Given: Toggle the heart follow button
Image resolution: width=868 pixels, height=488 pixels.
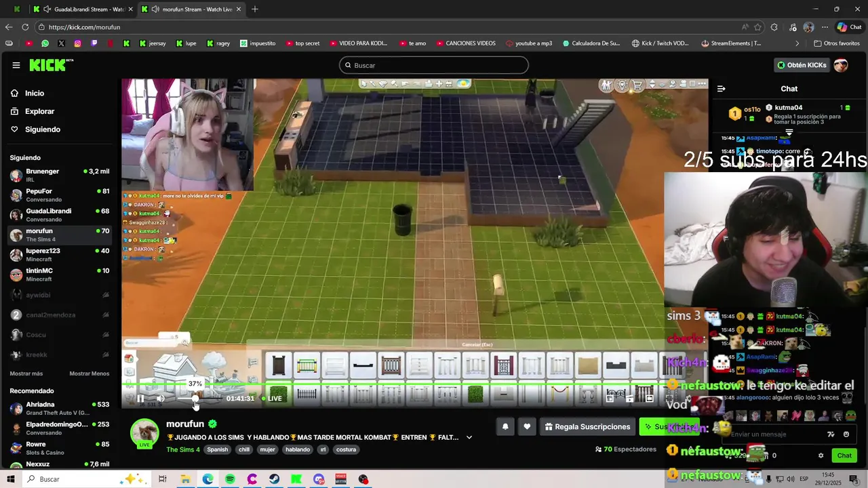Looking at the screenshot, I should coord(527,427).
